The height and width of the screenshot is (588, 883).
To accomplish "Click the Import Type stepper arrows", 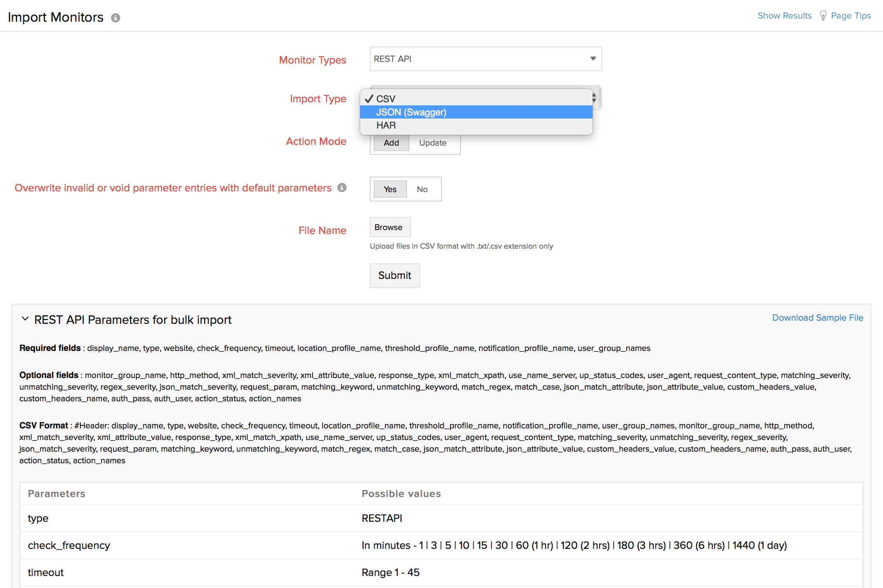I will tap(595, 97).
